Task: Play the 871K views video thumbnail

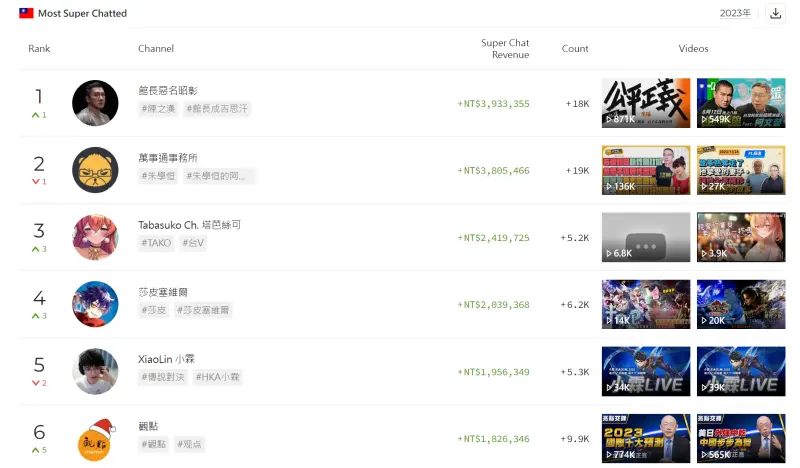Action: pos(646,103)
